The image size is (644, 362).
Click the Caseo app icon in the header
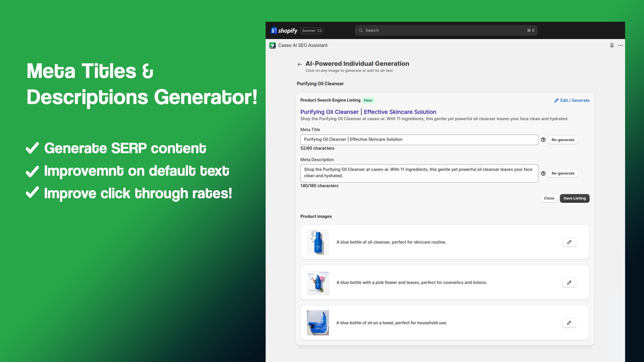pyautogui.click(x=272, y=45)
